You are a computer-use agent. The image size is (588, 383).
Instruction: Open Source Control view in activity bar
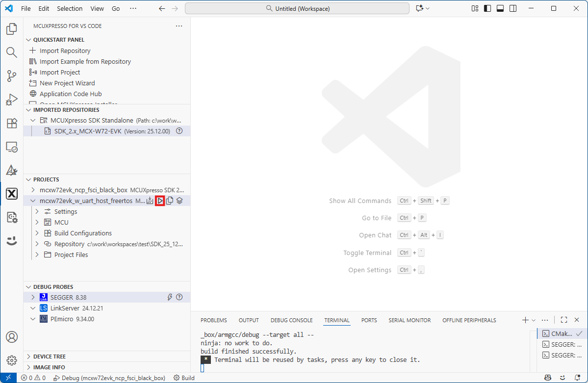(x=12, y=76)
